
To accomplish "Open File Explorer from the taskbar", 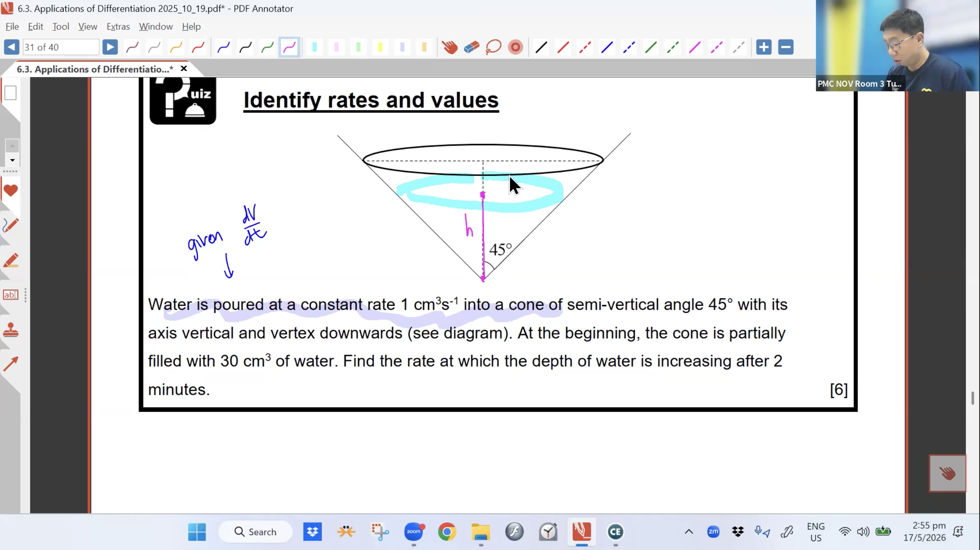I will (x=481, y=532).
